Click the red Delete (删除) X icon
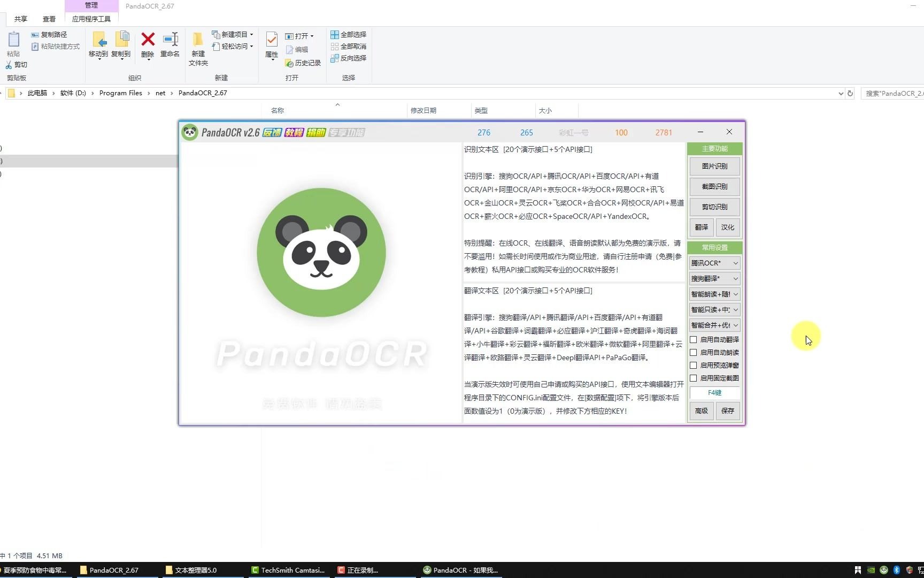The height and width of the screenshot is (578, 924). 148,39
